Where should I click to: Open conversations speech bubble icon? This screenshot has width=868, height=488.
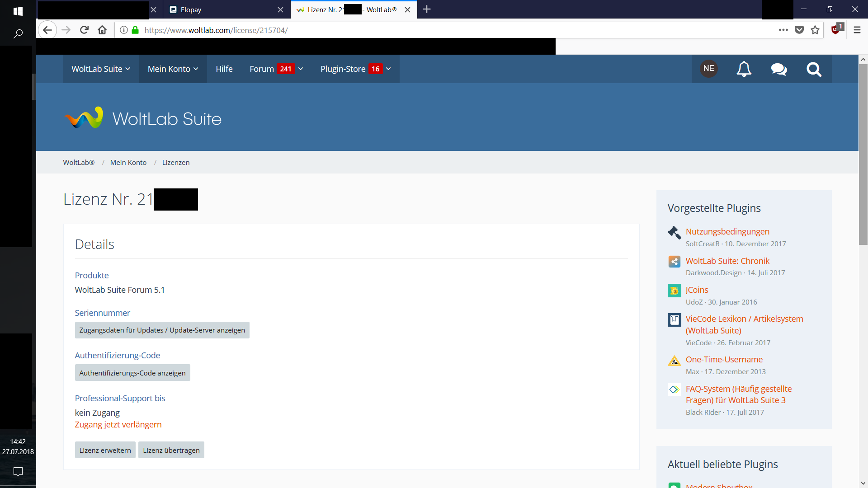point(778,69)
